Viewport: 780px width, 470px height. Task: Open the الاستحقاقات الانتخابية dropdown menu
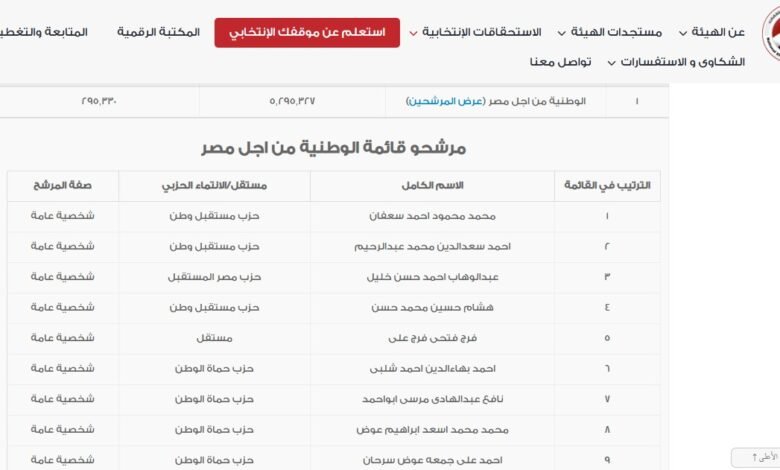tap(414, 33)
